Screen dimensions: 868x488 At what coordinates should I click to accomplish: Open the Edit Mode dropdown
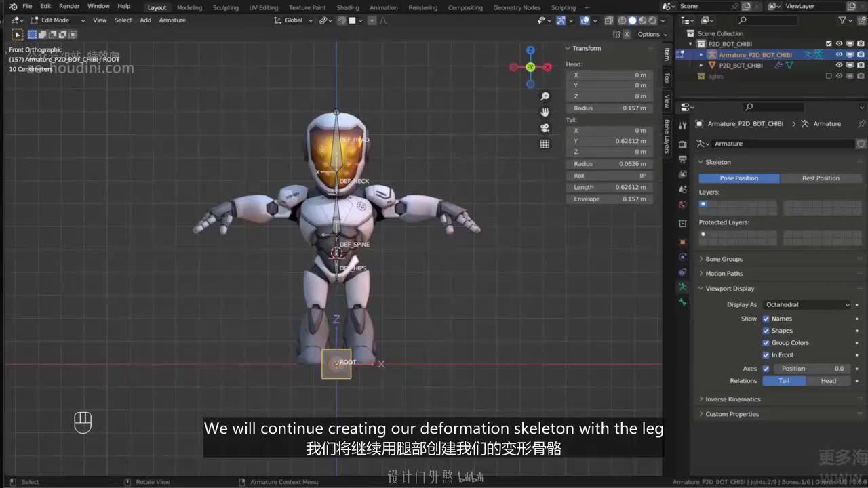click(x=58, y=20)
